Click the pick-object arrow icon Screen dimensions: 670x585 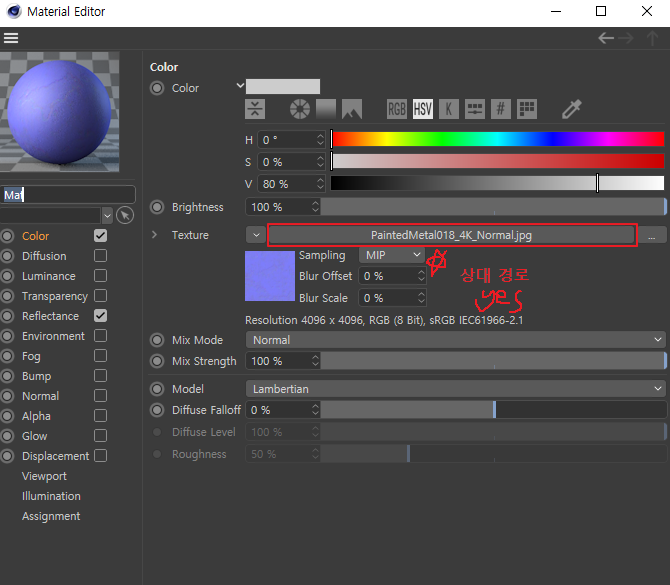click(x=125, y=215)
